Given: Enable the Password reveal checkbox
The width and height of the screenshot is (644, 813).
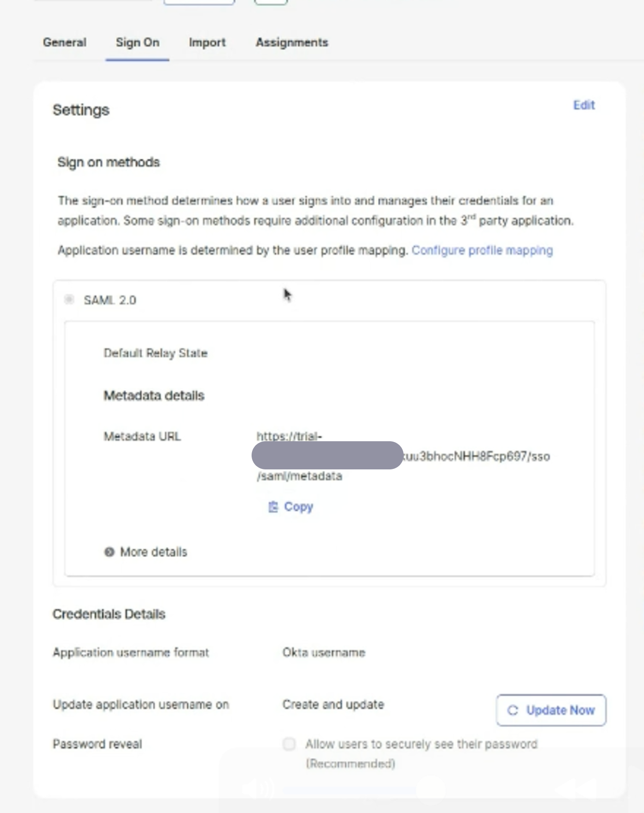Looking at the screenshot, I should 289,744.
